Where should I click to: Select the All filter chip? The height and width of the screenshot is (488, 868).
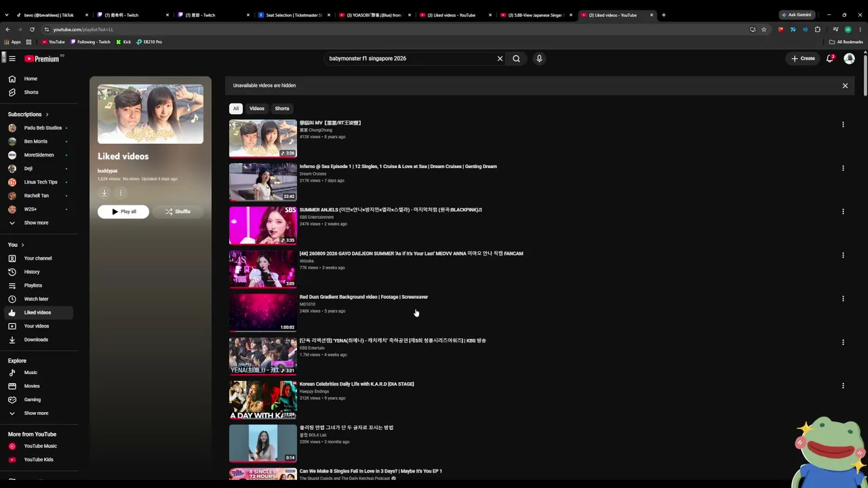click(x=236, y=108)
